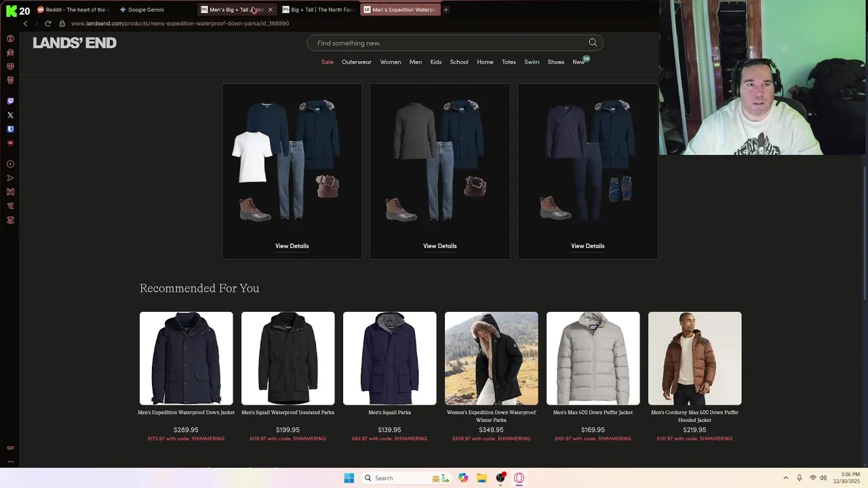
Task: Open Men's Squall Waterproof Insulated Parka link
Action: coord(288,412)
